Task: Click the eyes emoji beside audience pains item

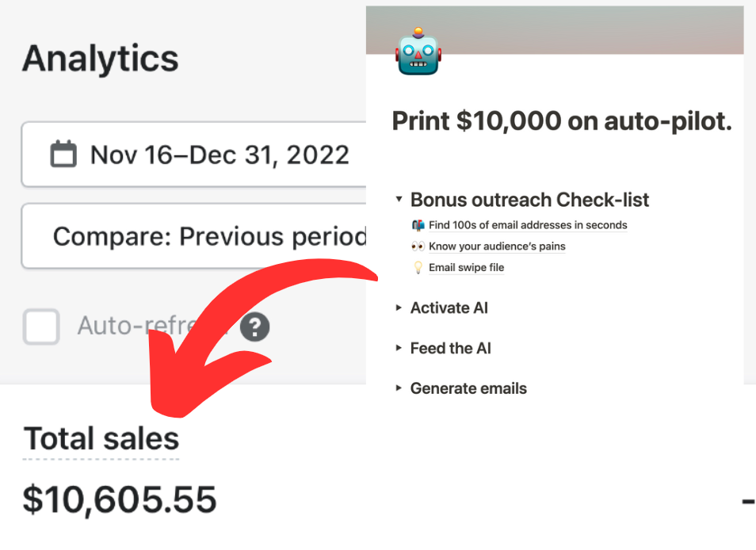Action: [418, 246]
